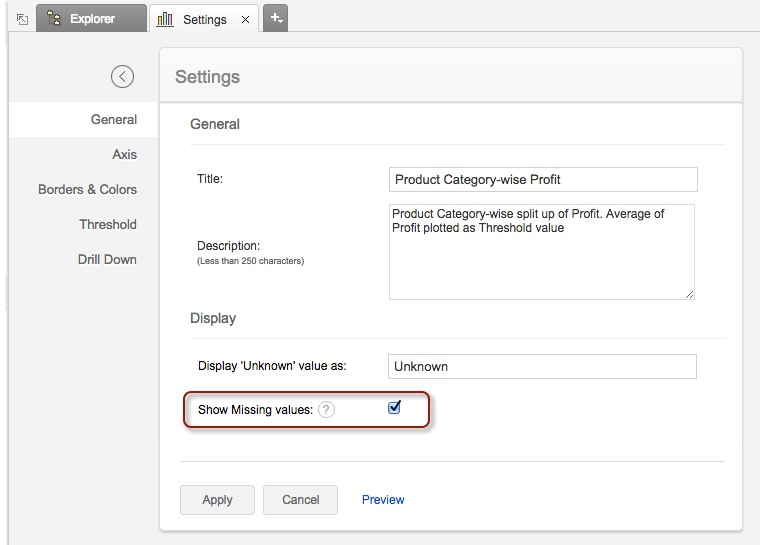Close the Settings tab
Viewport: 760px width, 545px height.
click(x=246, y=19)
